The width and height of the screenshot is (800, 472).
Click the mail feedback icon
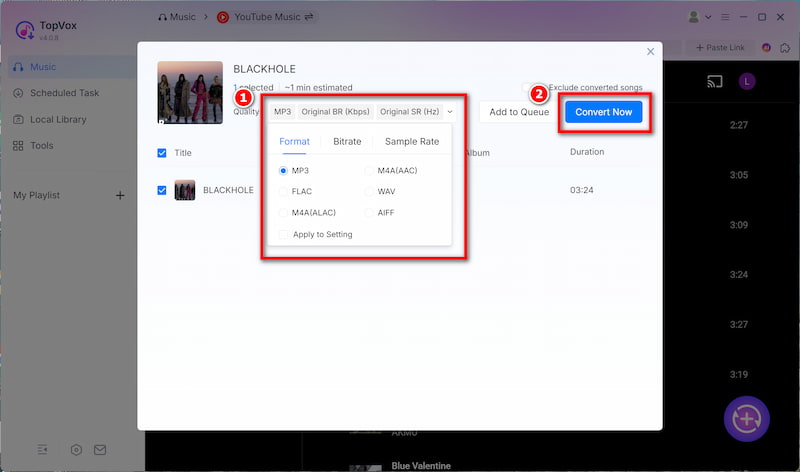click(x=100, y=450)
